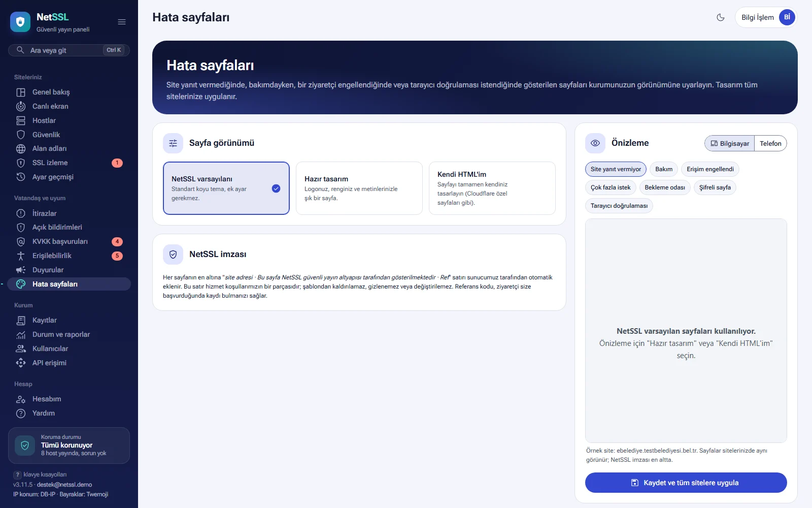
Task: Open Alan adları globe icon
Action: pyautogui.click(x=21, y=148)
